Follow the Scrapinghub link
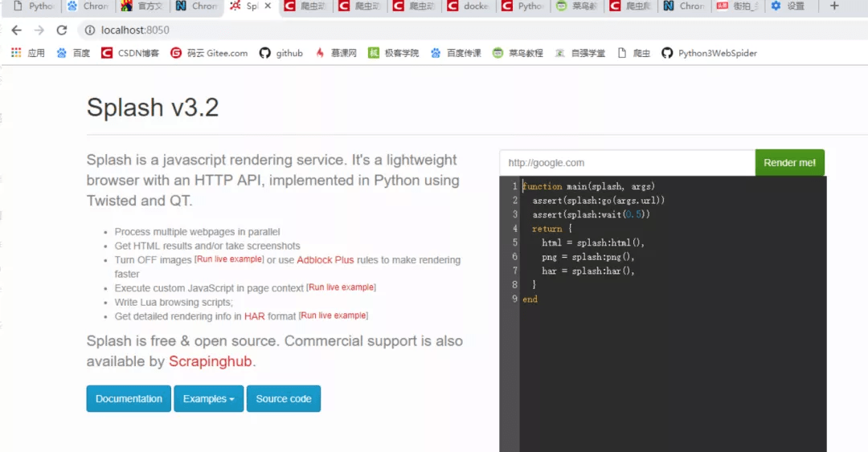Screen dimensions: 868x452 [x=211, y=362]
